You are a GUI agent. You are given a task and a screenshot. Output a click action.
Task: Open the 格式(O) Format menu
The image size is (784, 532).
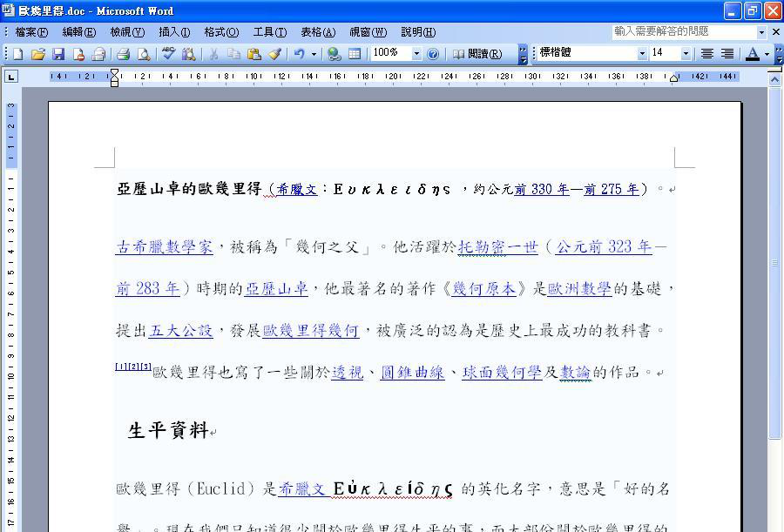point(221,32)
